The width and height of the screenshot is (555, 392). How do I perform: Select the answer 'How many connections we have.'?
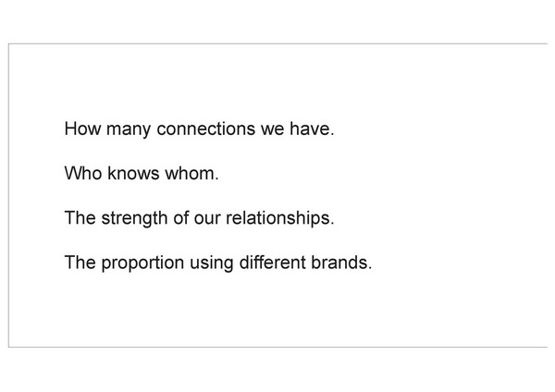199,129
